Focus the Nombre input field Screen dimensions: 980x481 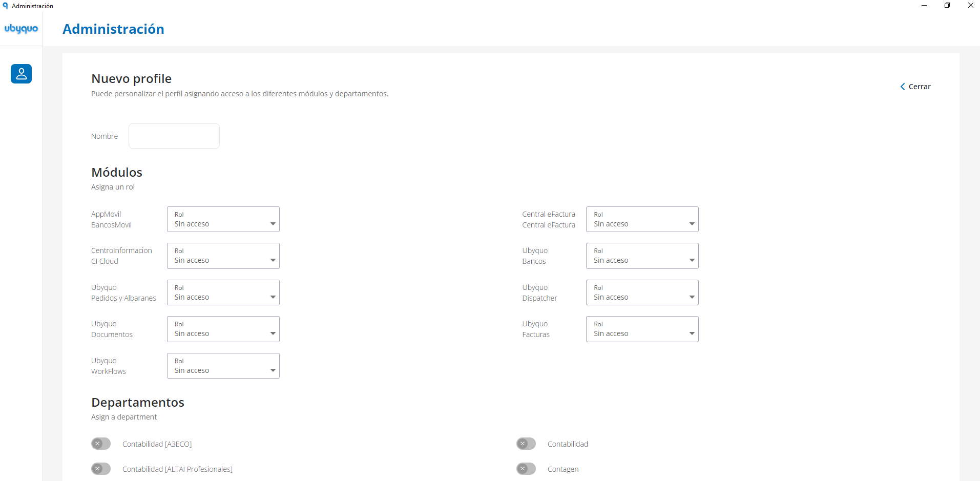(x=174, y=136)
